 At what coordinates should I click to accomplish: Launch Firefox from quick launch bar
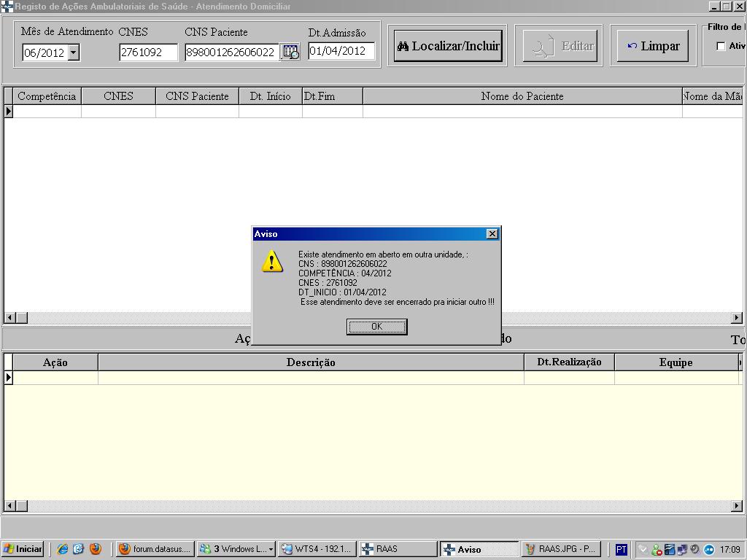tap(96, 549)
